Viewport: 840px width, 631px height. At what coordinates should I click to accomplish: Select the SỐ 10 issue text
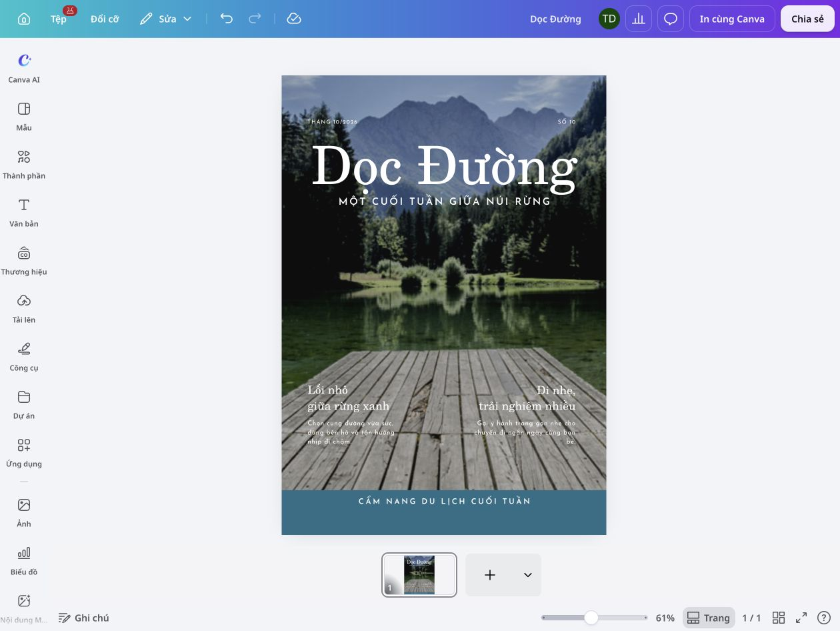click(566, 122)
